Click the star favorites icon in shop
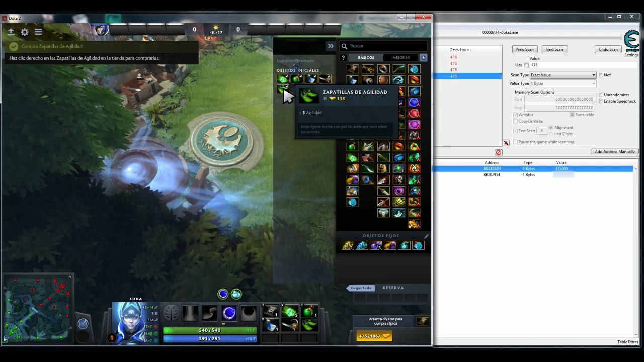644x362 pixels. coord(424,58)
